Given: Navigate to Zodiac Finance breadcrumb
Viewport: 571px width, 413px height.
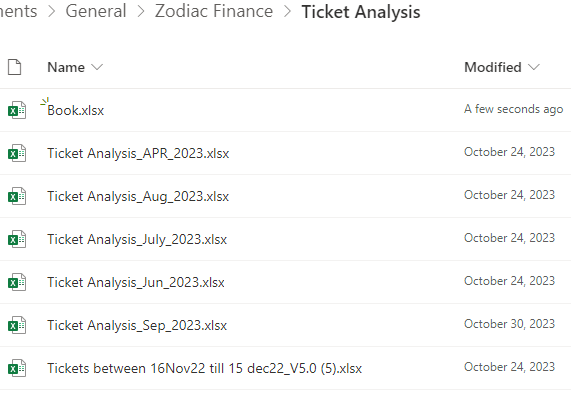Looking at the screenshot, I should [214, 11].
